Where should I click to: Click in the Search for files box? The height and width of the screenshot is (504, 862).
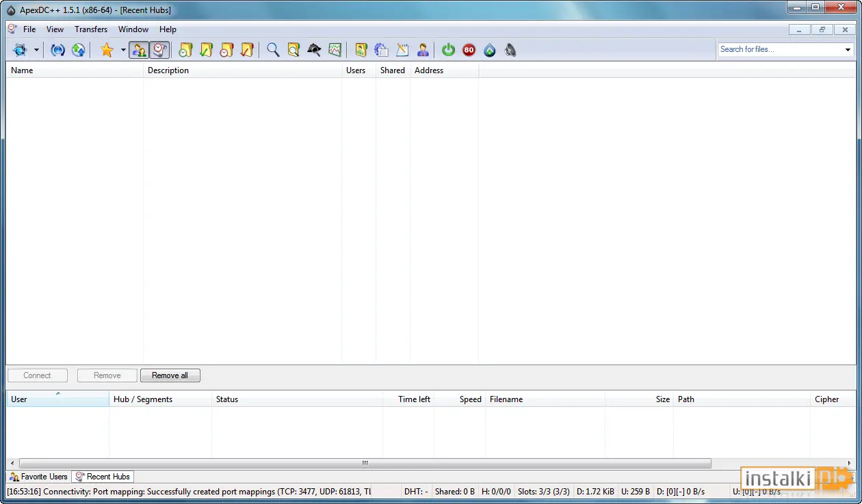click(x=780, y=49)
